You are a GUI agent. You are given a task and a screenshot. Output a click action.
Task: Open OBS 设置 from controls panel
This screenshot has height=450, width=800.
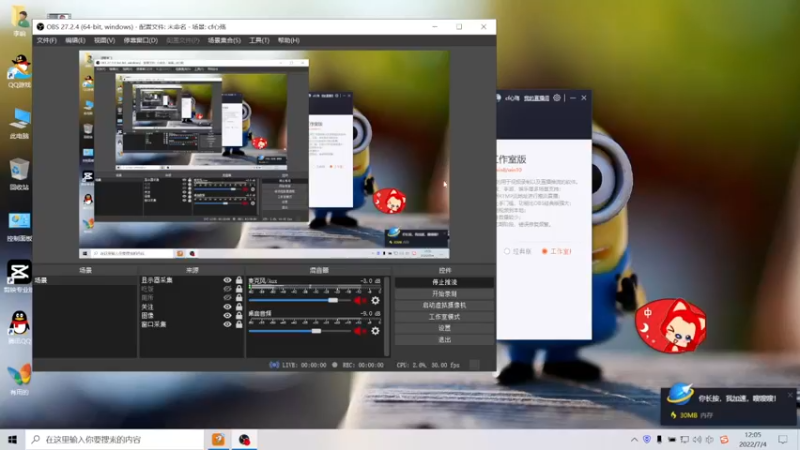[x=444, y=328]
